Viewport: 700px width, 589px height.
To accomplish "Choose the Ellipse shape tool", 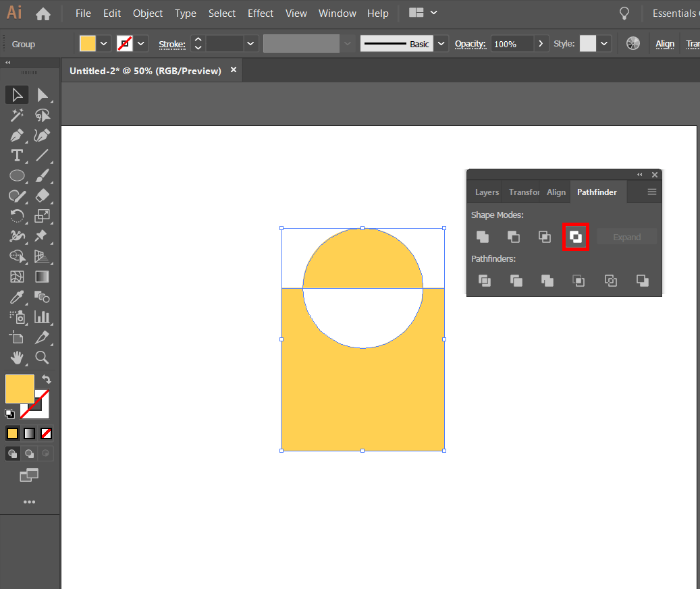I will click(x=17, y=175).
